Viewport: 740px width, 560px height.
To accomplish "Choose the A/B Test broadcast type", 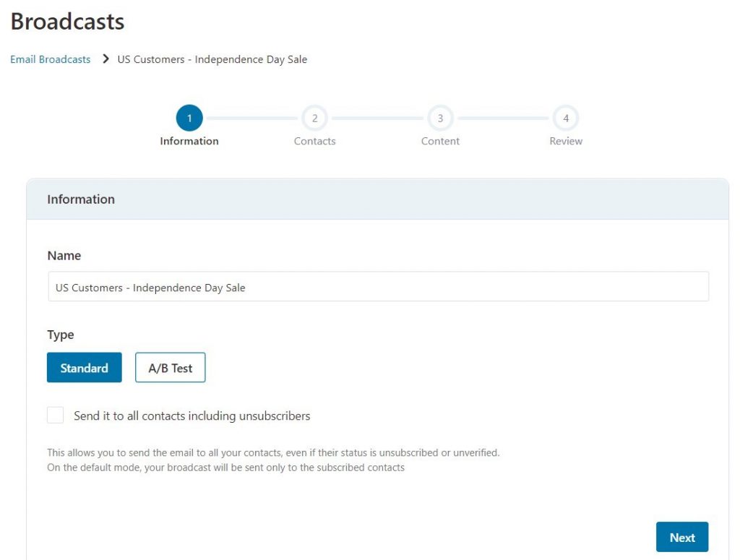I will tap(171, 368).
